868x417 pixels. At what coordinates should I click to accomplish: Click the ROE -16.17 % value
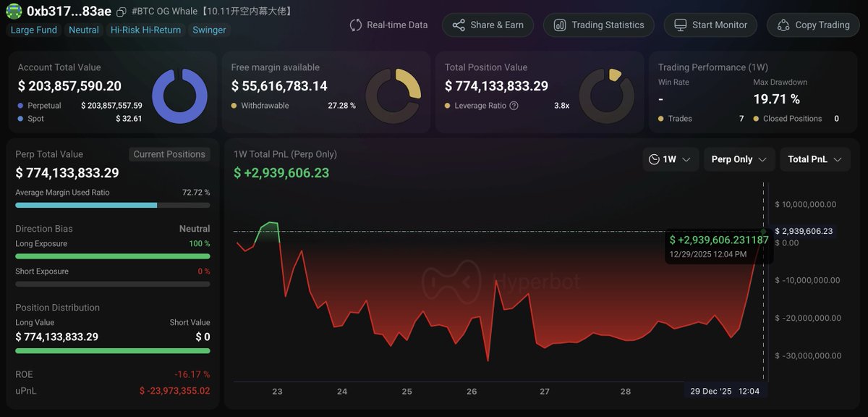tap(192, 374)
